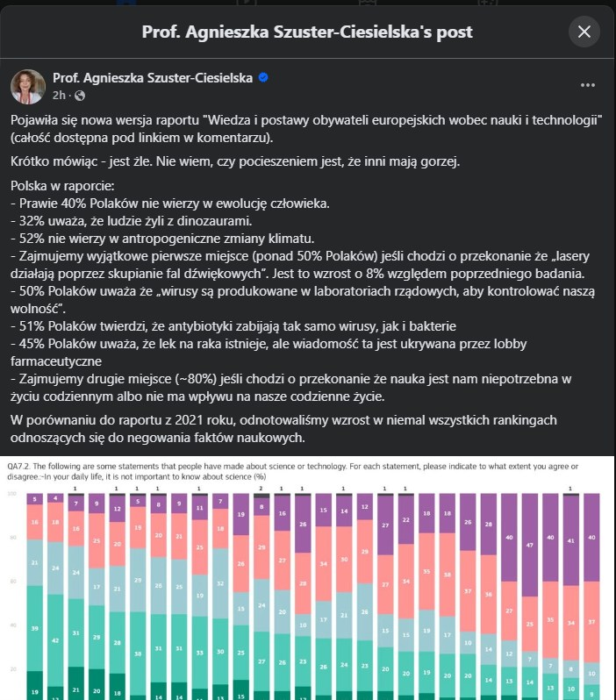Open the author's profile picture

click(x=27, y=86)
